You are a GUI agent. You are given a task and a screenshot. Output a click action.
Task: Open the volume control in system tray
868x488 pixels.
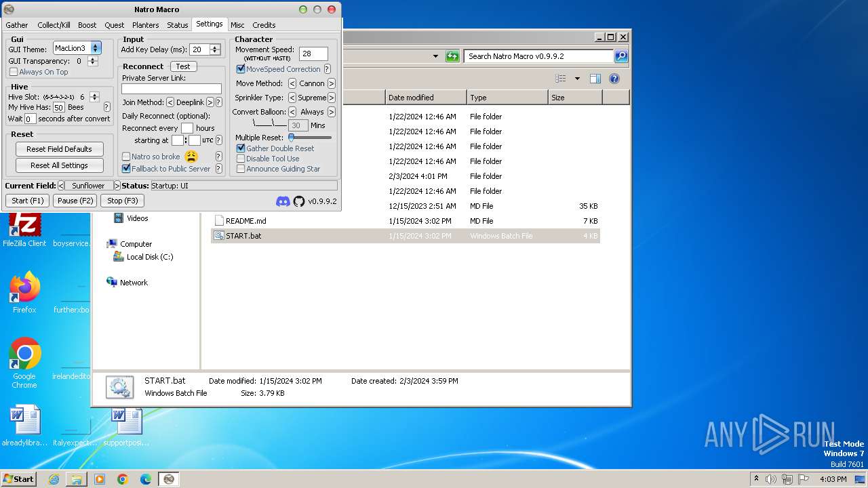coord(770,479)
